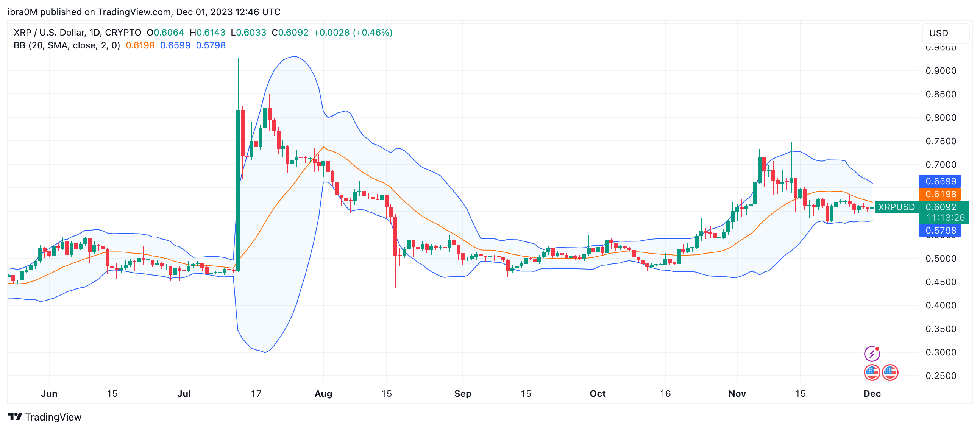Click the 17 date label on the time axis

coord(256,394)
